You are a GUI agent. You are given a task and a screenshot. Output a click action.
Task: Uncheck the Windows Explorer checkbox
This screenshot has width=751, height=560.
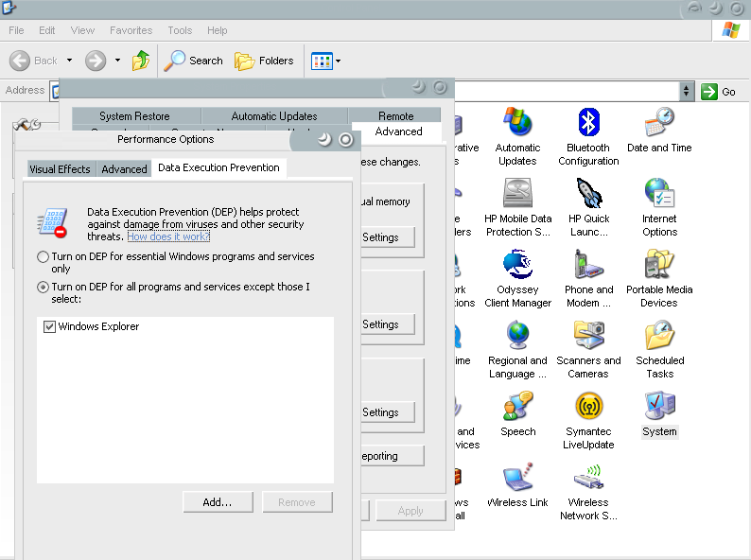49,326
